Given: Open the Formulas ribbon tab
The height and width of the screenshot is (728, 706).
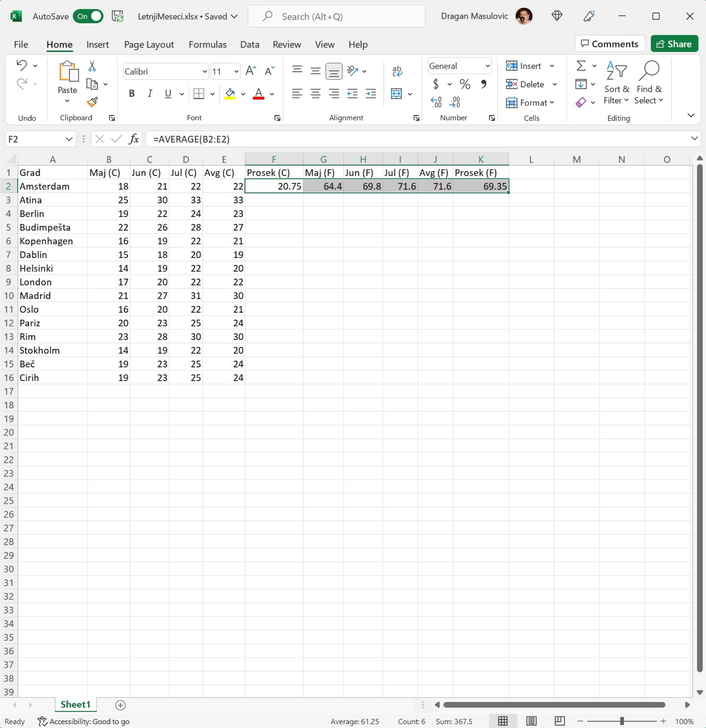Looking at the screenshot, I should (x=207, y=45).
